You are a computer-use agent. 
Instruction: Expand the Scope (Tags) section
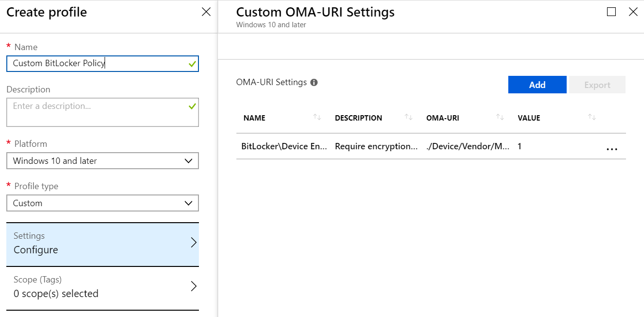click(x=102, y=286)
